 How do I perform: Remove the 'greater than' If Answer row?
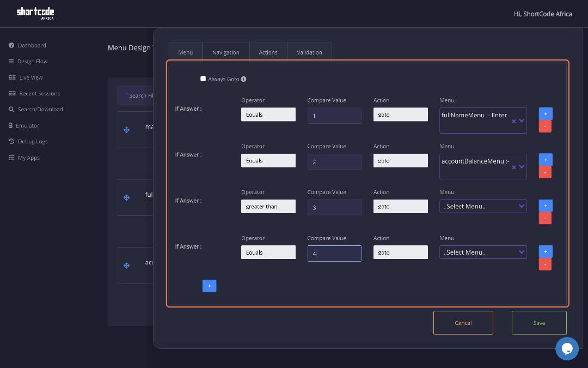click(545, 218)
